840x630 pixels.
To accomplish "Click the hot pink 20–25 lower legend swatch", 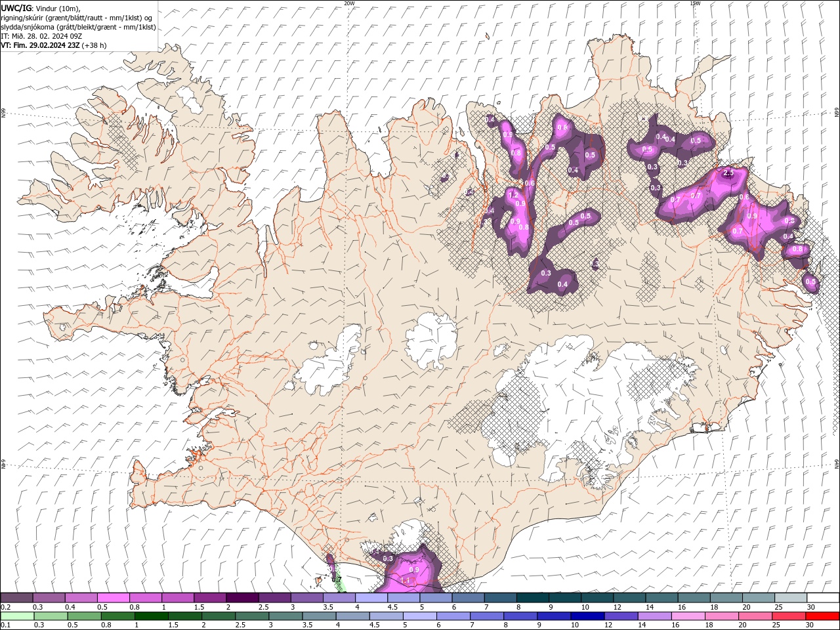I will (x=755, y=616).
